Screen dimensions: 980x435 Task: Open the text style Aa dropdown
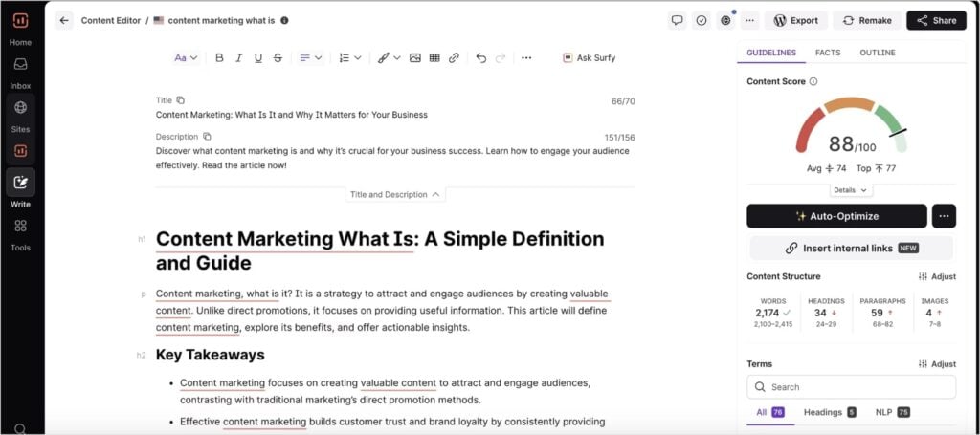[186, 58]
